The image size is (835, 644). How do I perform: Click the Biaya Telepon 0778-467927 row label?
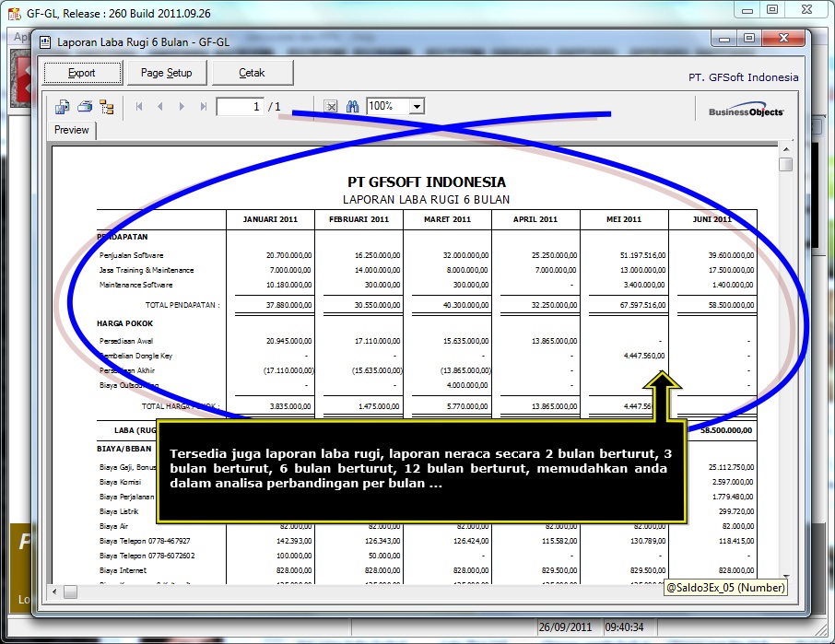click(x=145, y=542)
